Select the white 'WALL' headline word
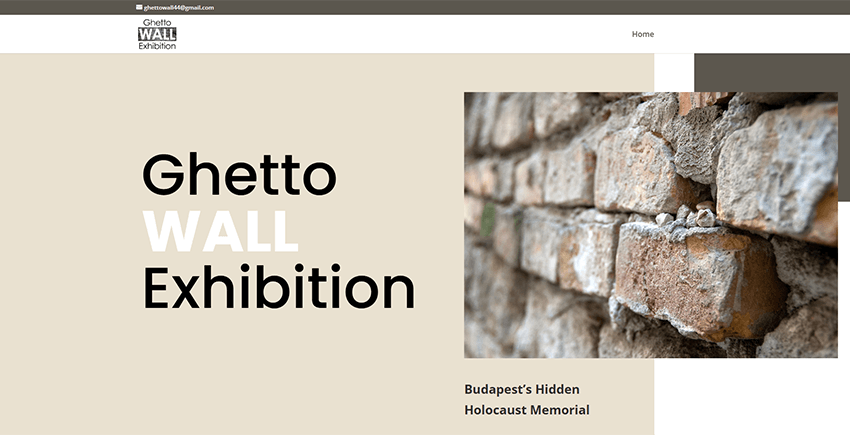 coord(221,231)
